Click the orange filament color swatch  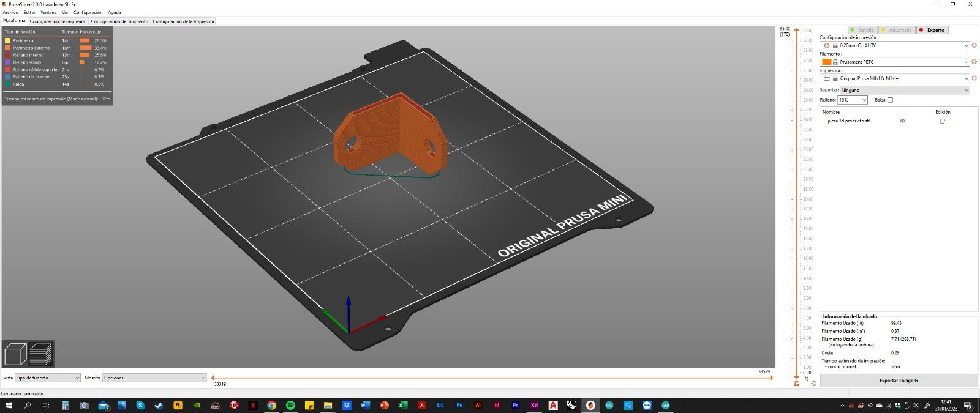pyautogui.click(x=827, y=62)
